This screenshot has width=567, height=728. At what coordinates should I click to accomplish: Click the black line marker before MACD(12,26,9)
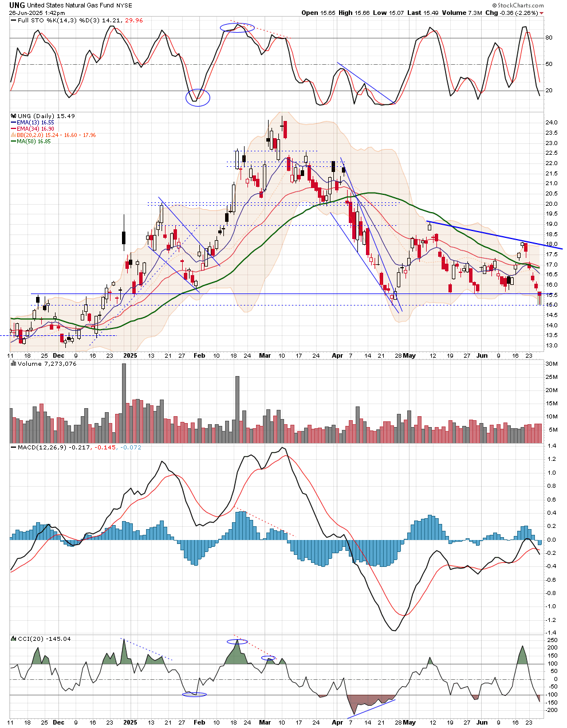click(14, 448)
